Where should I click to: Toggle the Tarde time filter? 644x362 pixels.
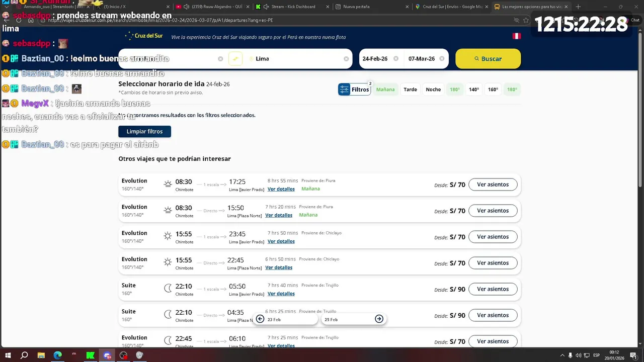tap(411, 89)
